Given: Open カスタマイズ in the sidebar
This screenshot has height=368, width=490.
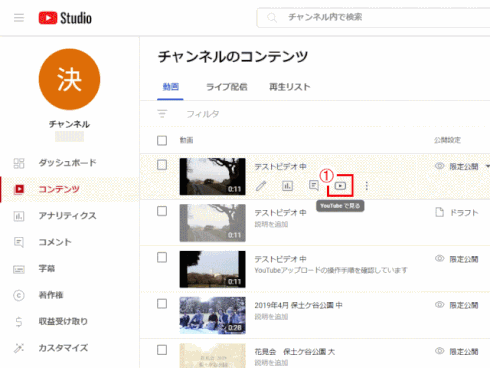Looking at the screenshot, I should click(69, 348).
